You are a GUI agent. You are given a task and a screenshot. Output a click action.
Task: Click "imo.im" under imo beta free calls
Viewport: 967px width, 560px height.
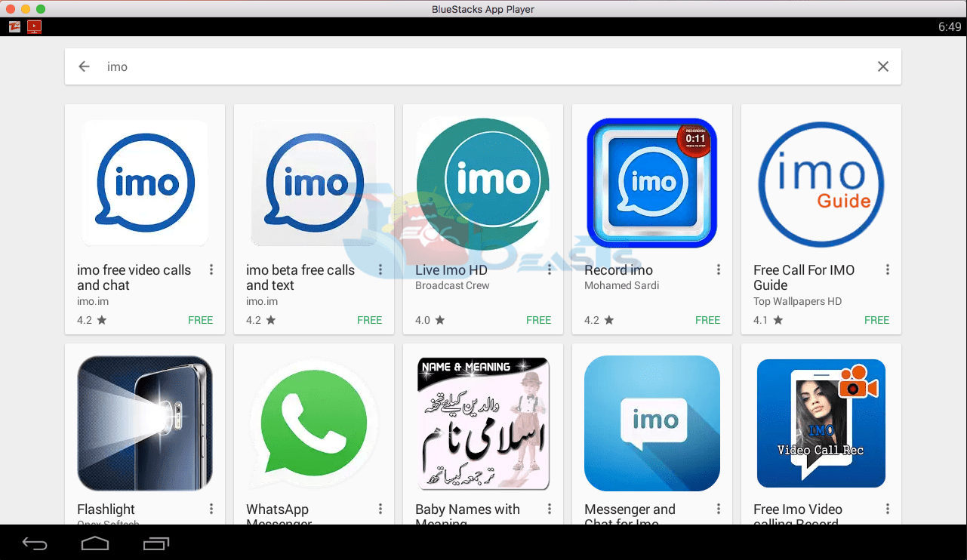click(x=262, y=302)
